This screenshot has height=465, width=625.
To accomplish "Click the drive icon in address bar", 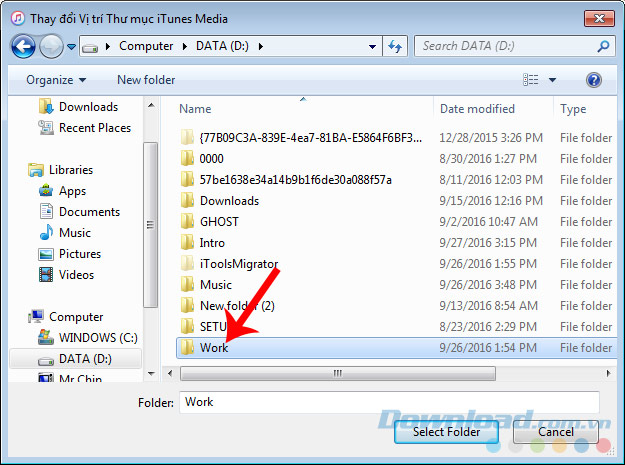I will click(90, 48).
